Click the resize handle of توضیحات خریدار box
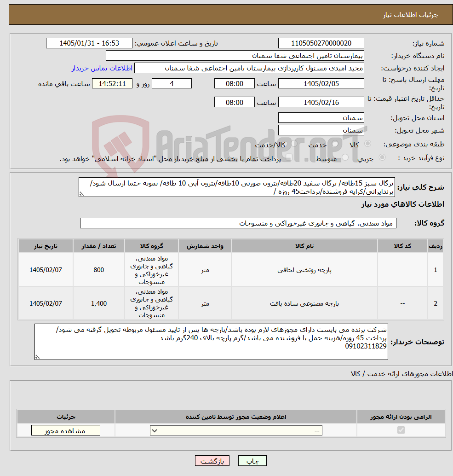 tap(37, 357)
